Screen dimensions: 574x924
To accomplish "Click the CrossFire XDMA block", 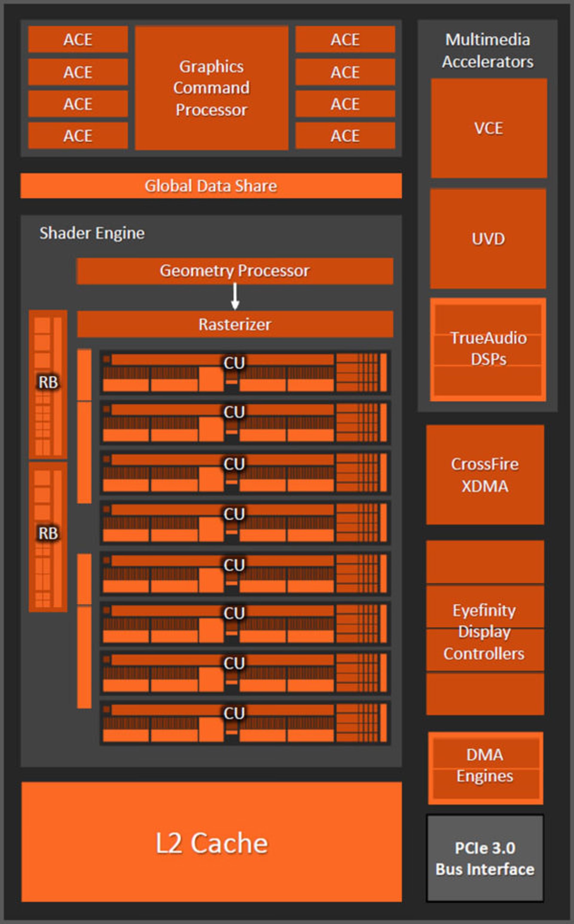I will 485,475.
